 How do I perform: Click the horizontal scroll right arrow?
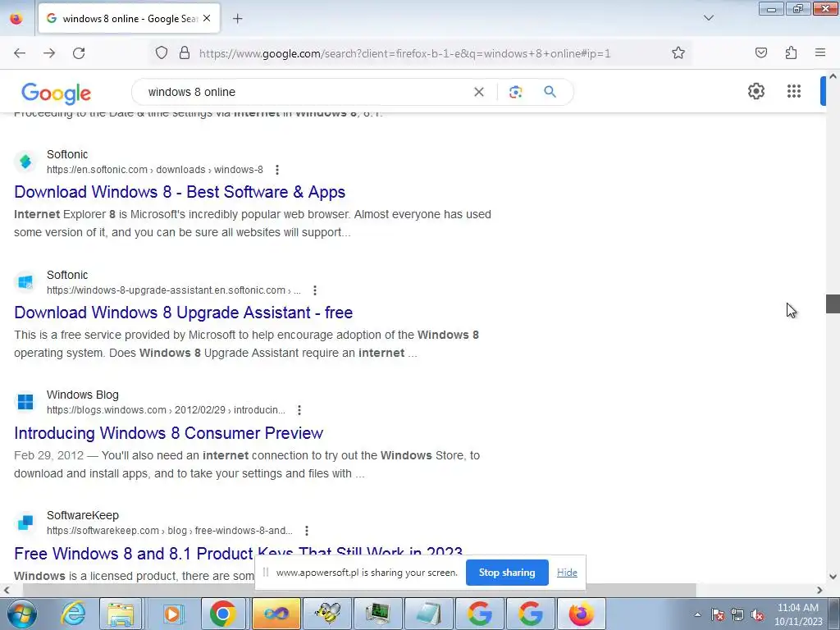point(819,591)
